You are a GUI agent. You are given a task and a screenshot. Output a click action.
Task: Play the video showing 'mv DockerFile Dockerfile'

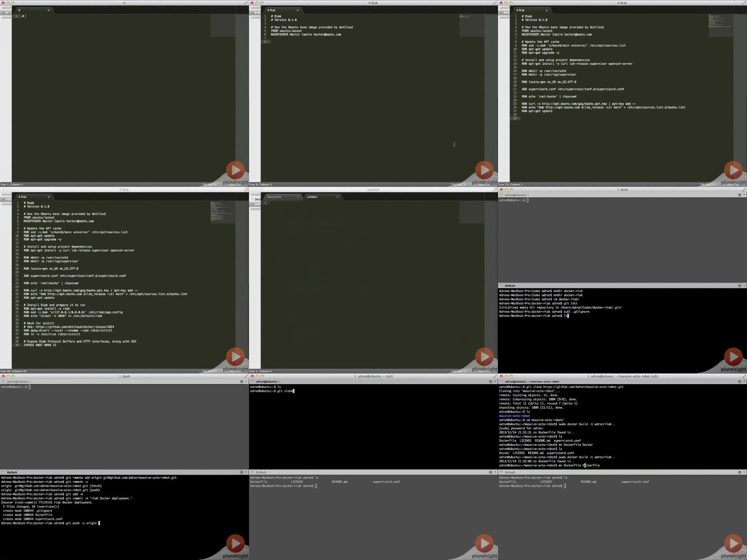[733, 543]
